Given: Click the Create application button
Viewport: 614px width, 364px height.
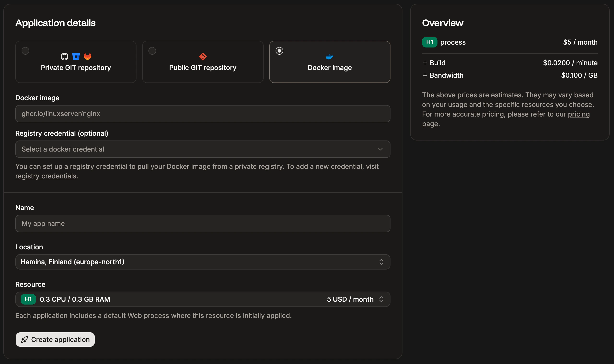Looking at the screenshot, I should (x=55, y=340).
